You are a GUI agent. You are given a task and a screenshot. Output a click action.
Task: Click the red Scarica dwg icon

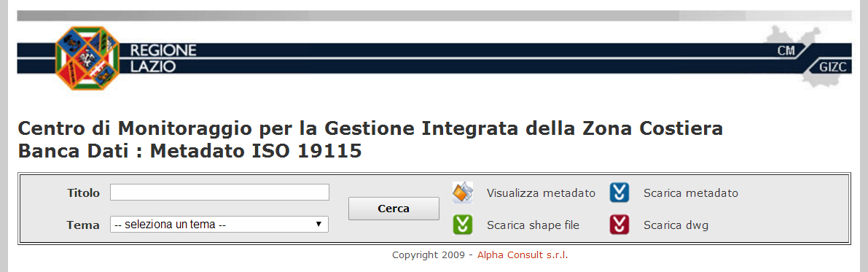click(x=619, y=225)
